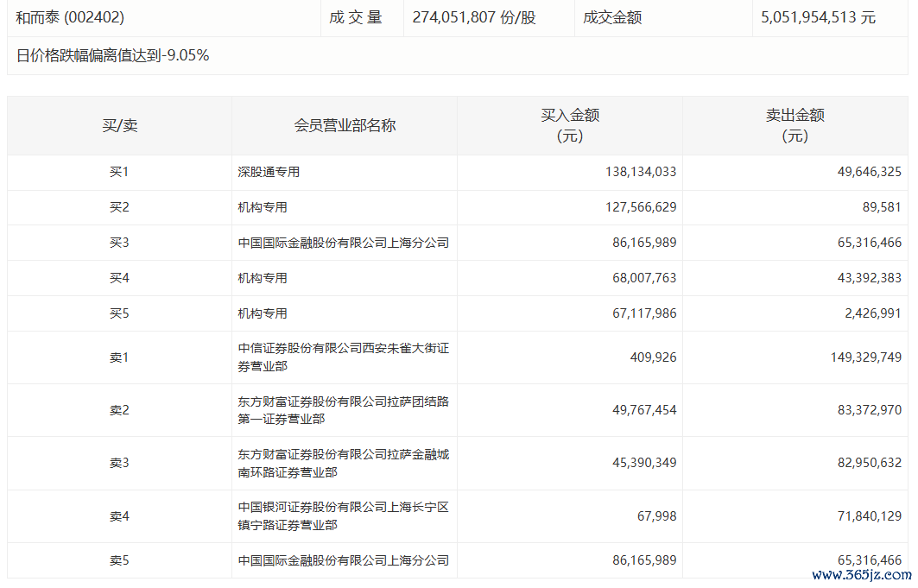
Task: Click the 卖出金额 (元) column header
Action: coord(795,125)
